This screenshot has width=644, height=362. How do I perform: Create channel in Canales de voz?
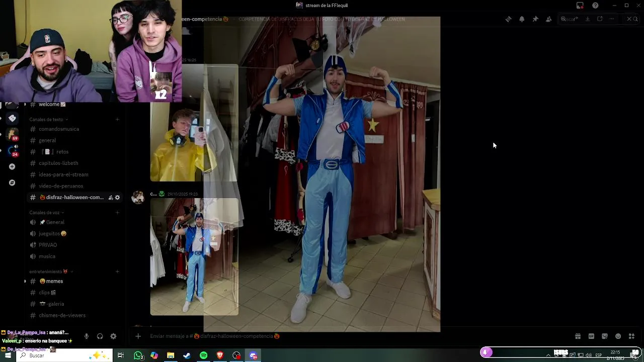(x=117, y=213)
